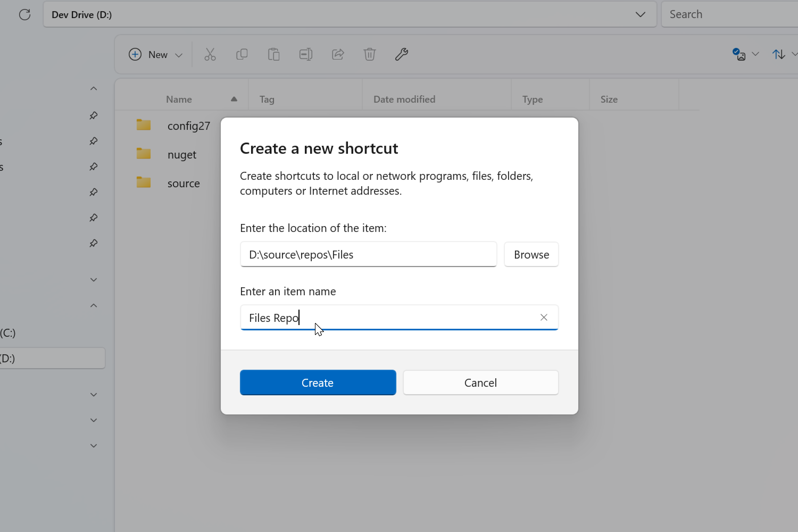The width and height of the screenshot is (798, 532).
Task: Rename the selected item
Action: coord(305,54)
